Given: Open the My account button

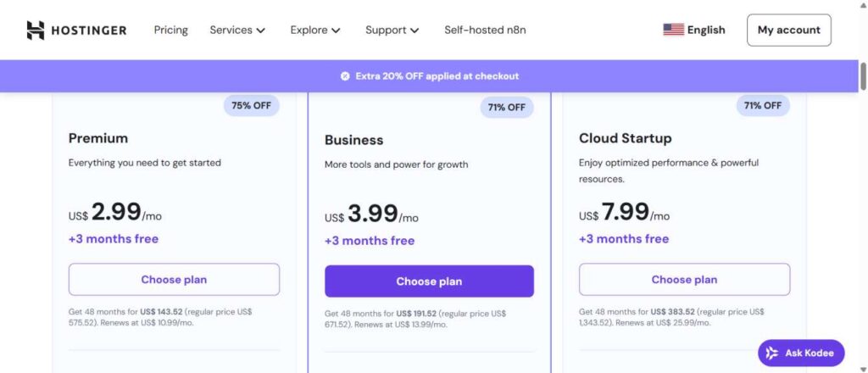Looking at the screenshot, I should click(788, 30).
